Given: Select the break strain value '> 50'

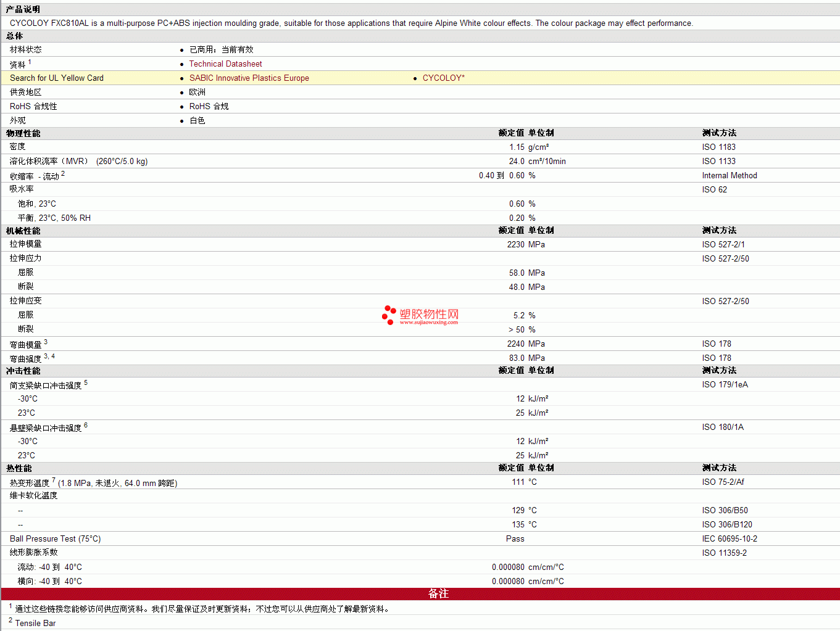Looking at the screenshot, I should coord(517,330).
